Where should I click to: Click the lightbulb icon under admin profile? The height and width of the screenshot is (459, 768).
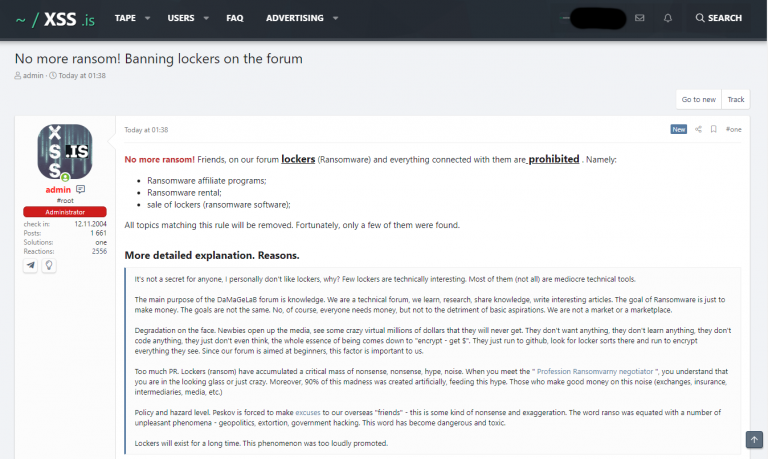click(48, 265)
